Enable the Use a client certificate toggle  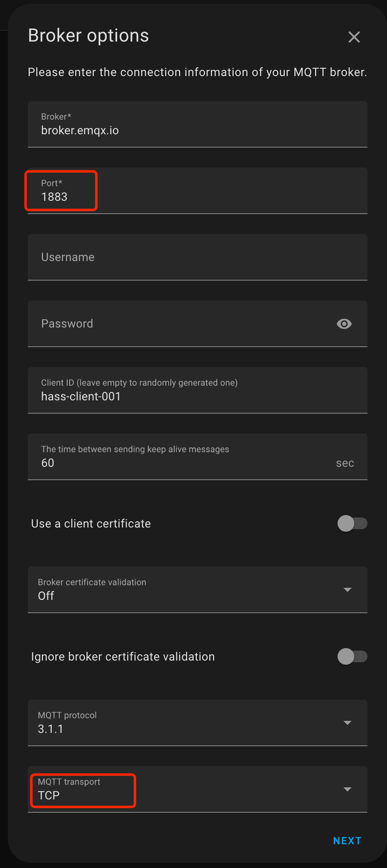tap(352, 523)
